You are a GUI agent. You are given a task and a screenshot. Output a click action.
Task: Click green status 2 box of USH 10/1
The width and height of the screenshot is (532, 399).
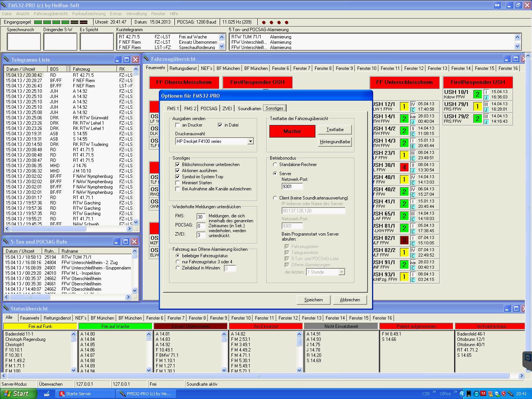477,94
